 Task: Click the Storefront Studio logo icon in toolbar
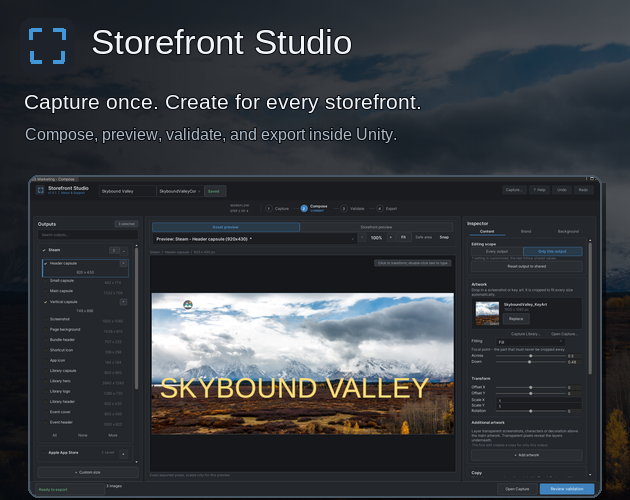[41, 190]
